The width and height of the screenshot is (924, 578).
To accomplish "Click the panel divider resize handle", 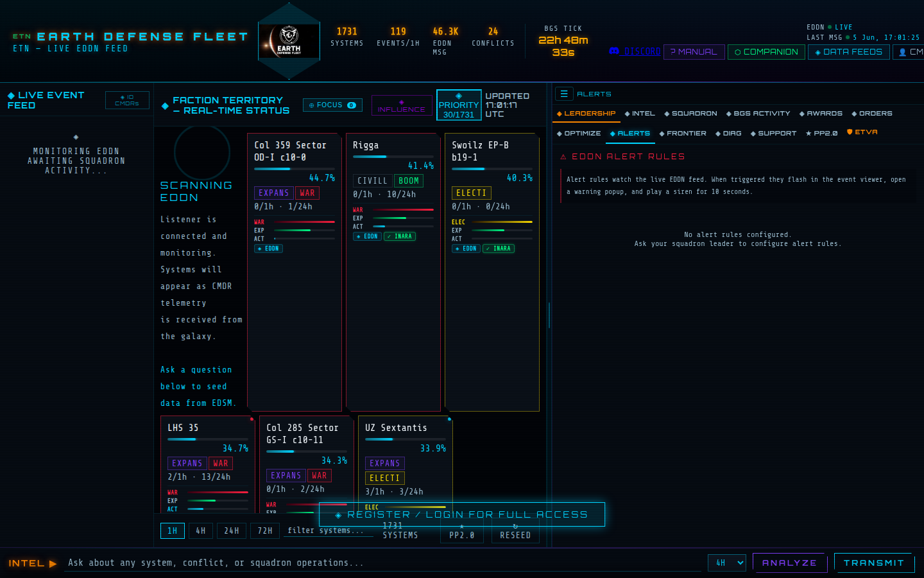I will click(549, 315).
